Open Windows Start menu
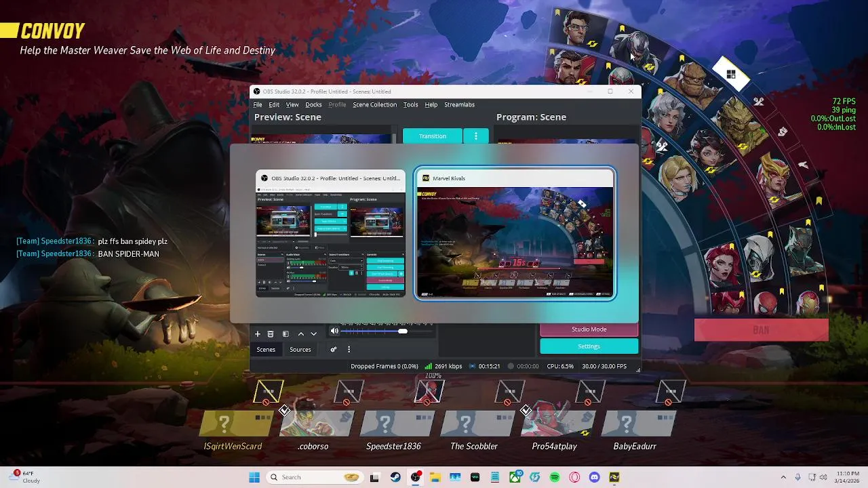 pyautogui.click(x=254, y=477)
